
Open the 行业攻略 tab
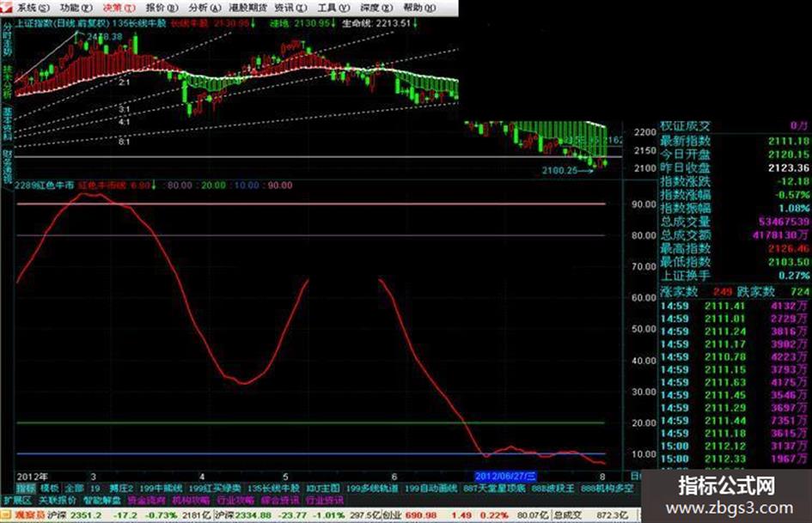click(235, 501)
